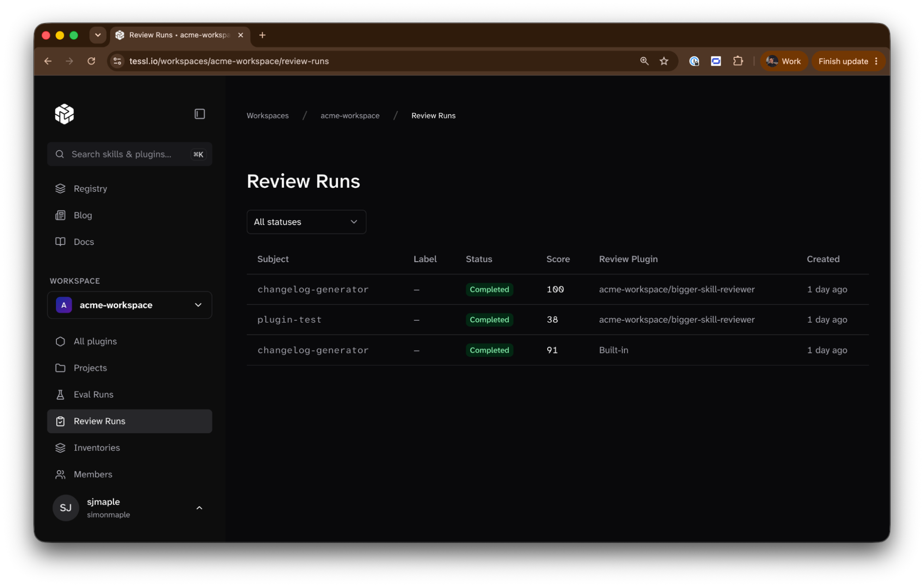The image size is (924, 587).
Task: Bookmark this page with star icon
Action: pyautogui.click(x=664, y=61)
